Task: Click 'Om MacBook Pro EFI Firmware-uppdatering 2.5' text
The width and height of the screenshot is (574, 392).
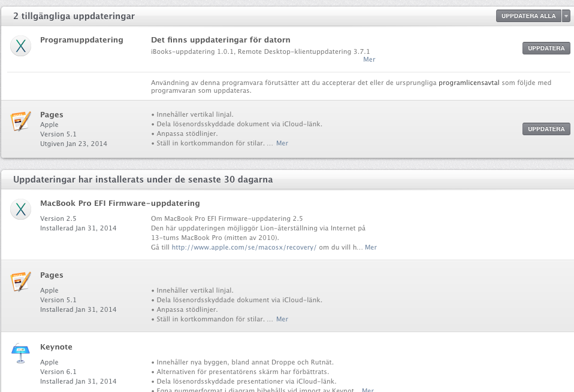Action: coord(227,218)
